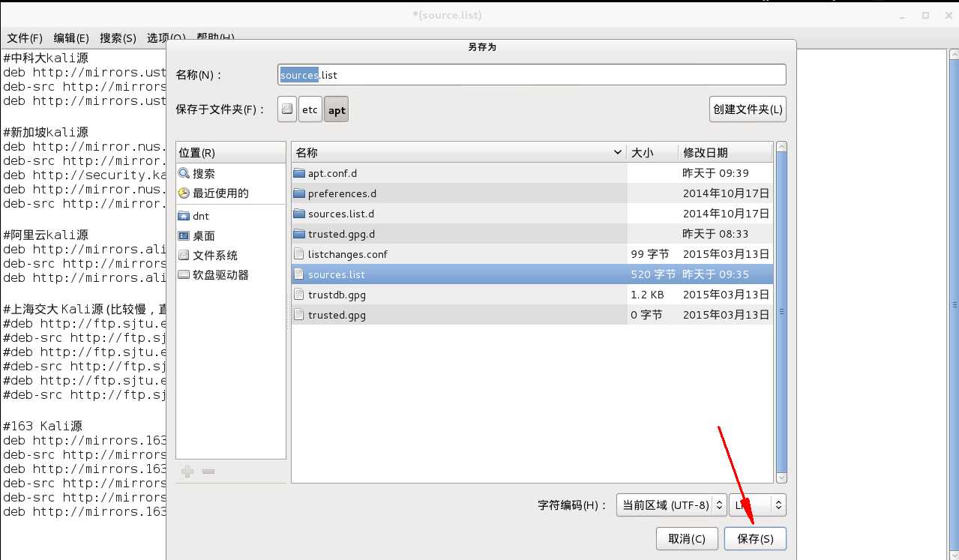The image size is (959, 560).
Task: Select File System (文件系统) in sidebar
Action: click(x=231, y=256)
